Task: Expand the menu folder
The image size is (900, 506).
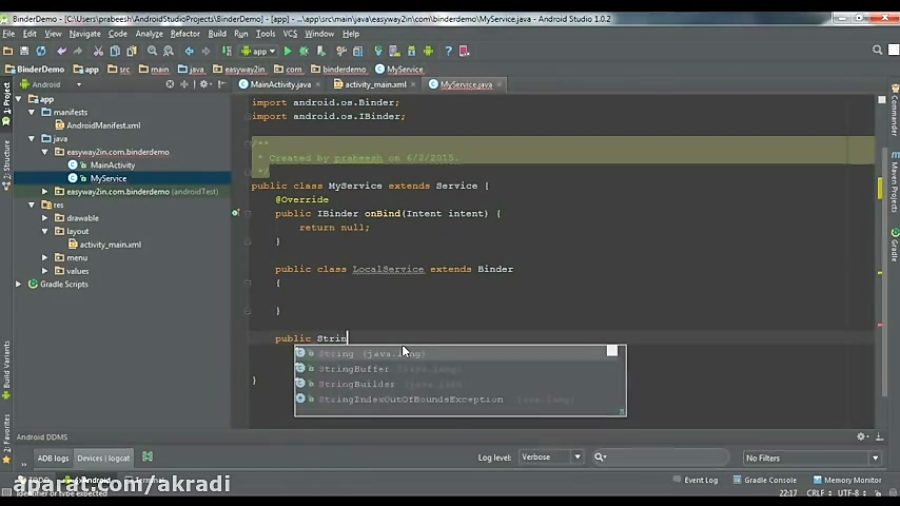Action: [45, 258]
